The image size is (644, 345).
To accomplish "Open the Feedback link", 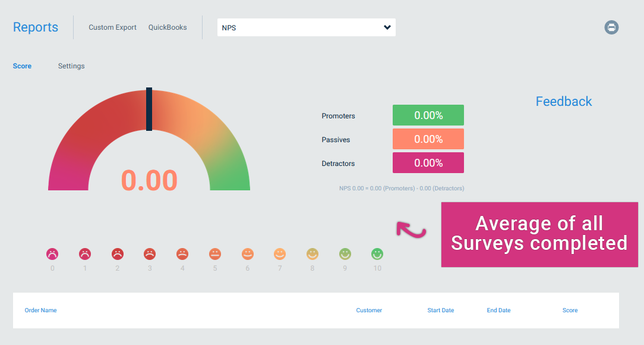I will tap(563, 101).
